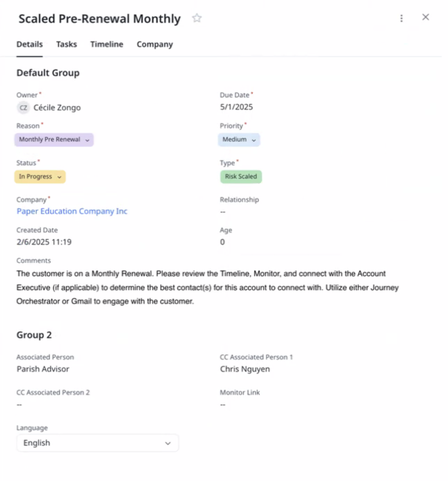The width and height of the screenshot is (448, 481).
Task: Close the detail panel
Action: click(426, 17)
